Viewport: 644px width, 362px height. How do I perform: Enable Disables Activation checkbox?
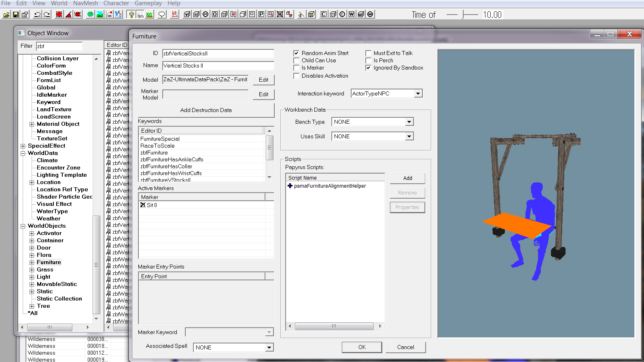click(x=297, y=76)
